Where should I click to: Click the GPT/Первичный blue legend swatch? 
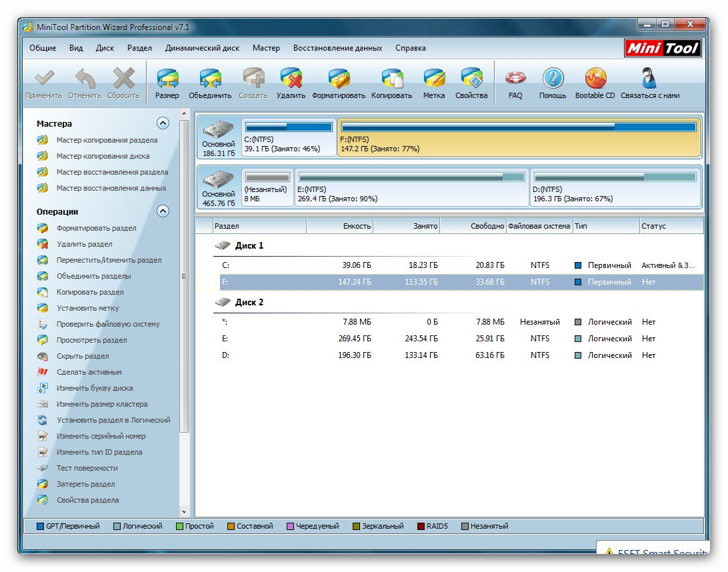click(40, 526)
